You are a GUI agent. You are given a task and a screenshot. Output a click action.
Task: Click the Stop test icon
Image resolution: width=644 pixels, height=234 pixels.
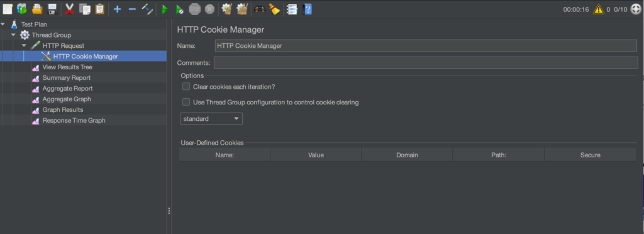[x=194, y=9]
